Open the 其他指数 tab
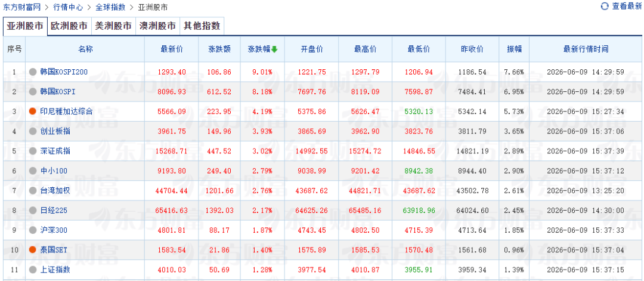The height and width of the screenshot is (281, 644). pyautogui.click(x=202, y=26)
